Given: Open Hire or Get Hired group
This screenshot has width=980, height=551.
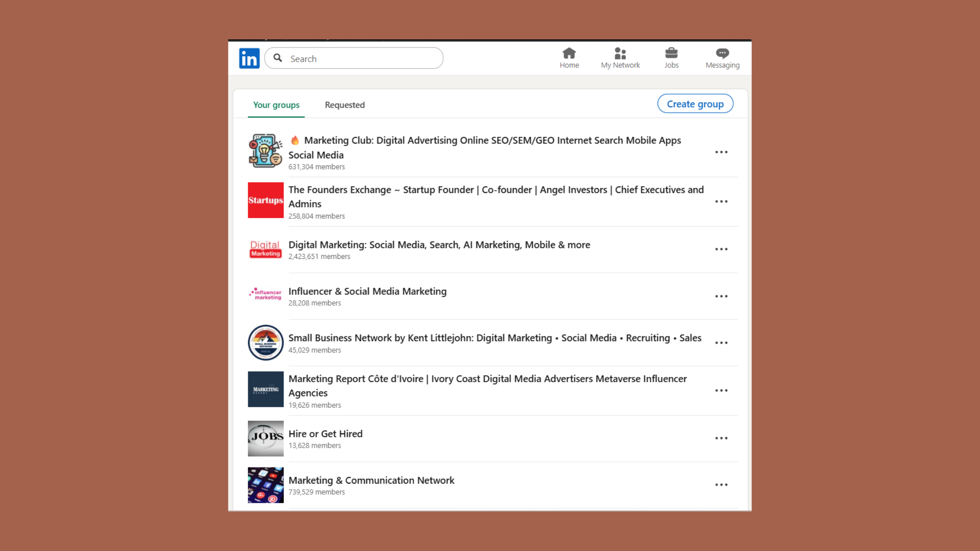Looking at the screenshot, I should [325, 434].
